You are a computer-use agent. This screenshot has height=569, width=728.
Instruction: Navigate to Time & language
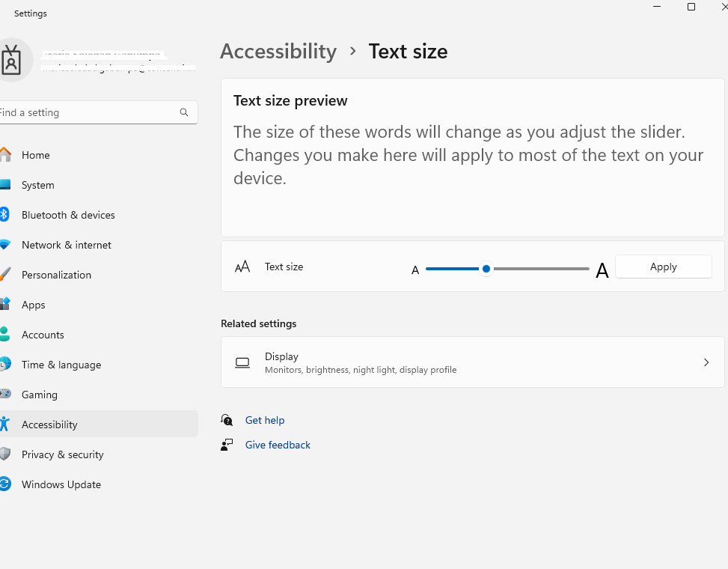tap(61, 365)
